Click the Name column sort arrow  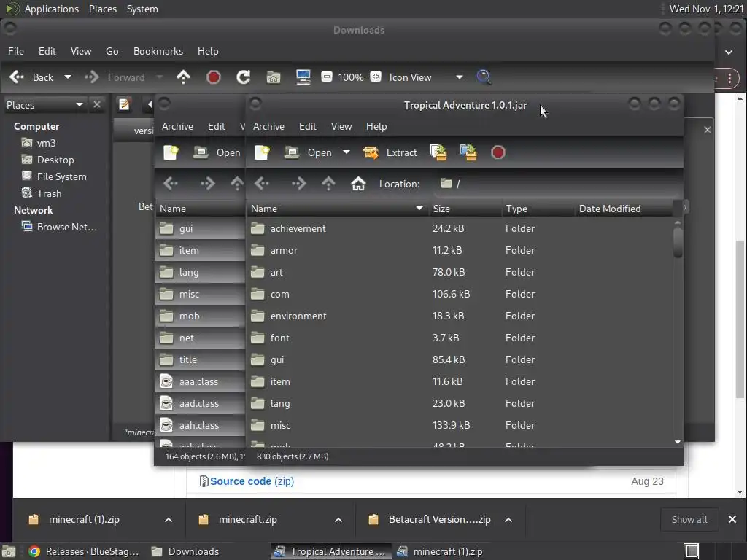[419, 209]
